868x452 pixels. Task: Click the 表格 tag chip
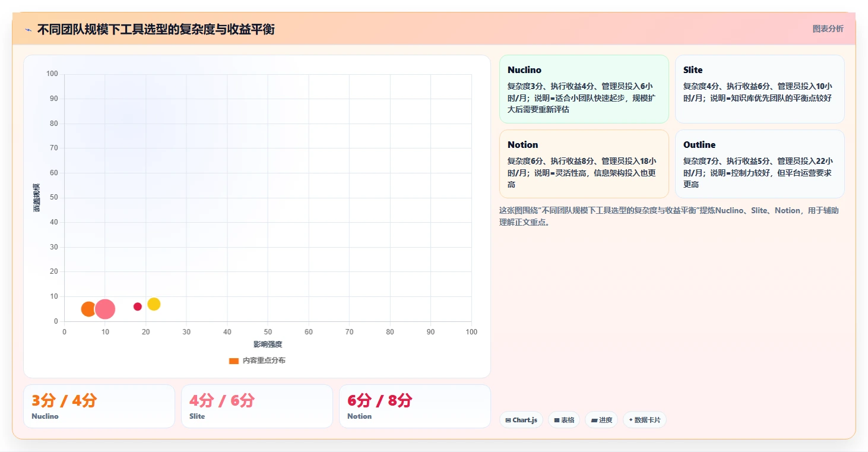[564, 420]
